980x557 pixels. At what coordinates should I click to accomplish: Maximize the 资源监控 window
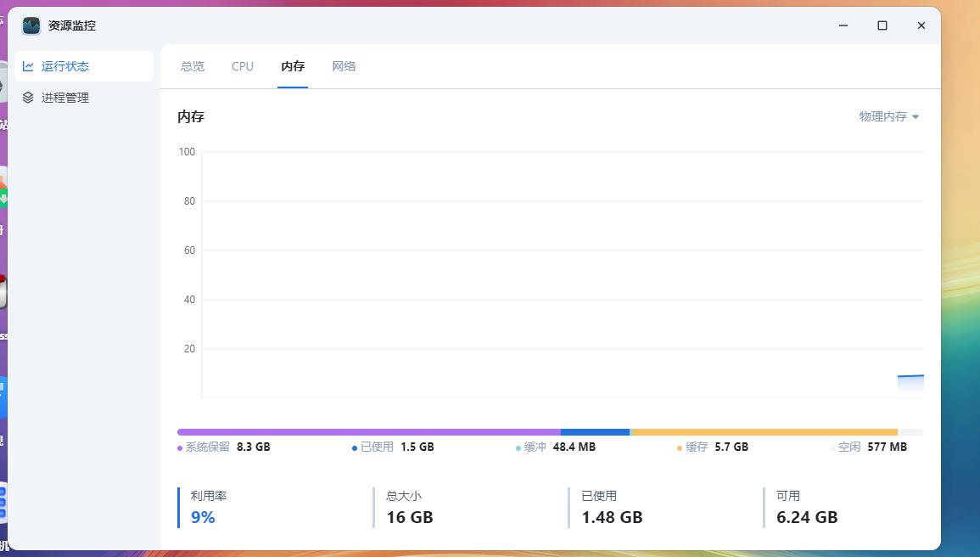882,25
